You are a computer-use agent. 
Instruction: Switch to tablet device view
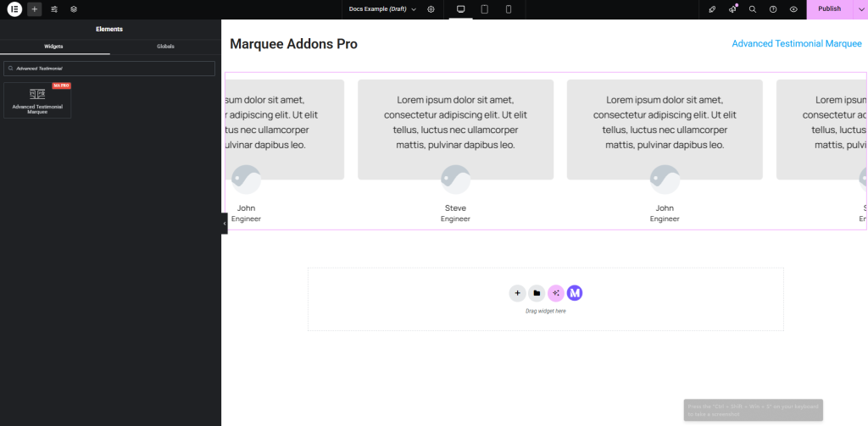(485, 9)
